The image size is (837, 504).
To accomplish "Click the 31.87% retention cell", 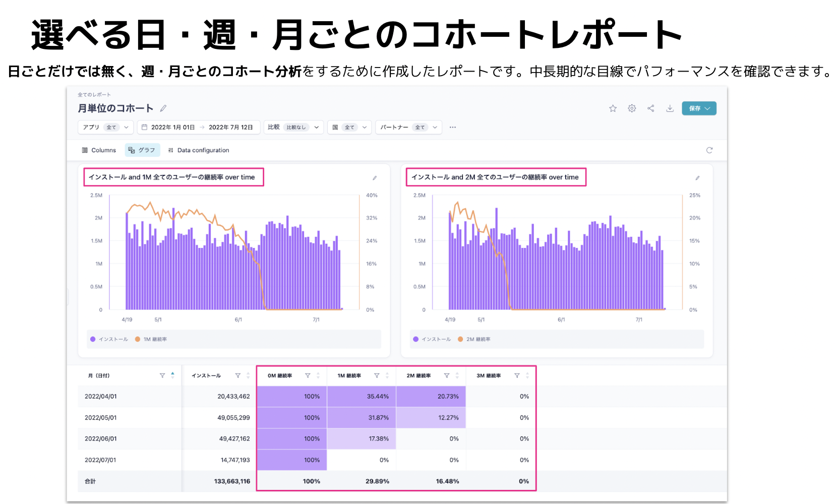I will point(362,418).
